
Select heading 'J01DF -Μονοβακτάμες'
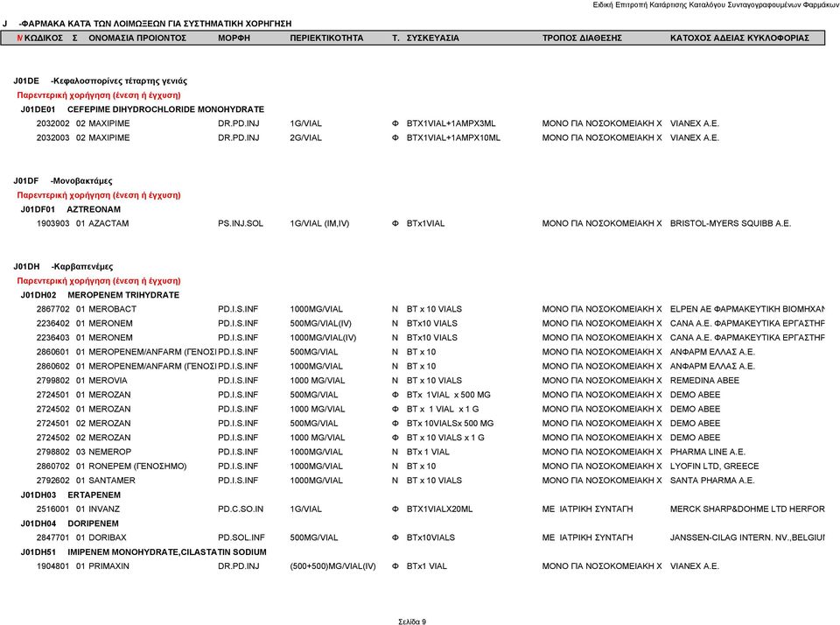pyautogui.click(x=63, y=180)
